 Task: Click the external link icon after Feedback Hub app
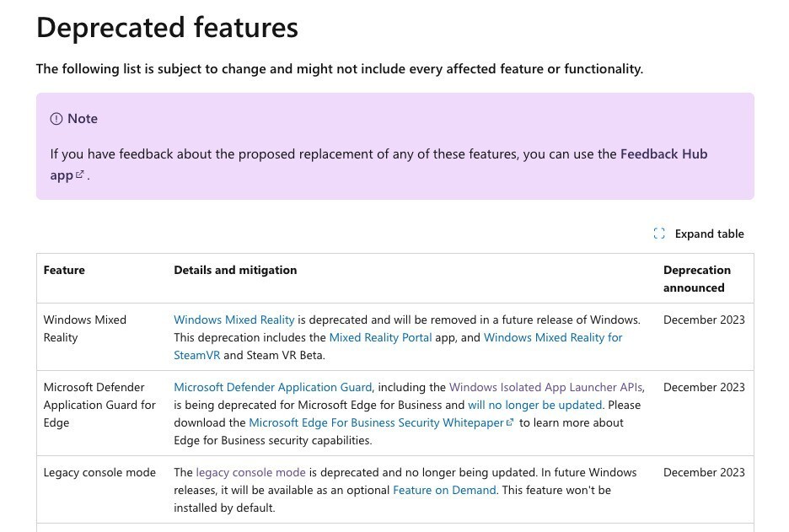point(79,175)
